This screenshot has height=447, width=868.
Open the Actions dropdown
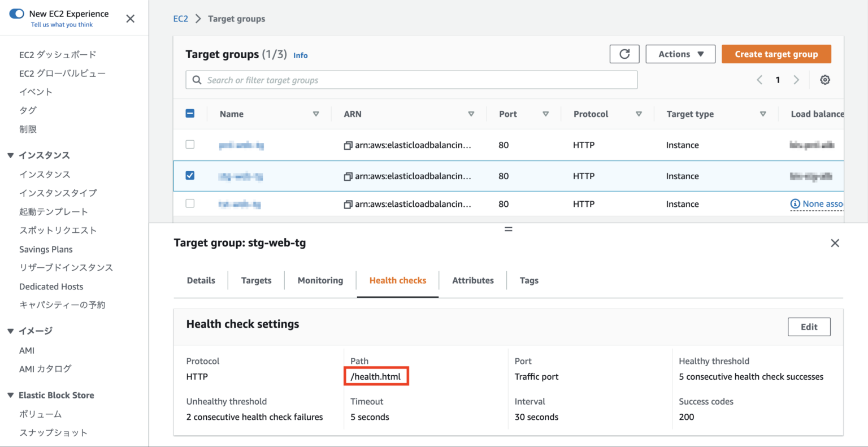pos(680,54)
